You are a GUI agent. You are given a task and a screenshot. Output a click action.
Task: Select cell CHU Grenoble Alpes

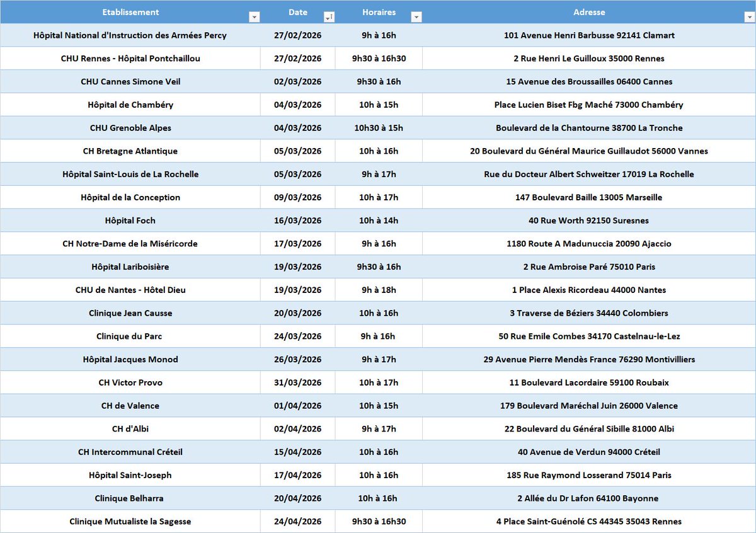[130, 128]
